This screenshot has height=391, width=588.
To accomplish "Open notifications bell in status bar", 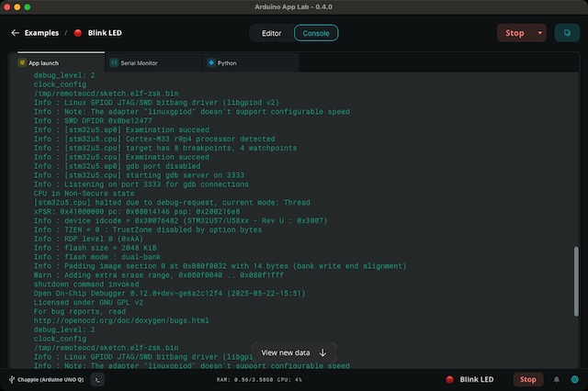I will (x=556, y=379).
